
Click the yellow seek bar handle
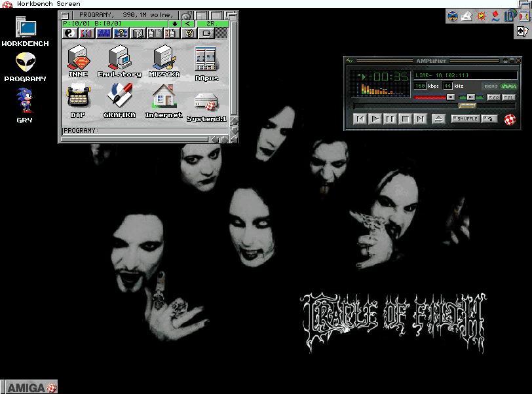467,106
